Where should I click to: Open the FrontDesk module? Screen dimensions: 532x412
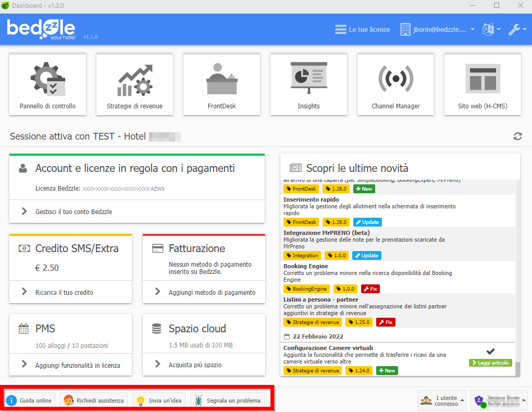[221, 84]
